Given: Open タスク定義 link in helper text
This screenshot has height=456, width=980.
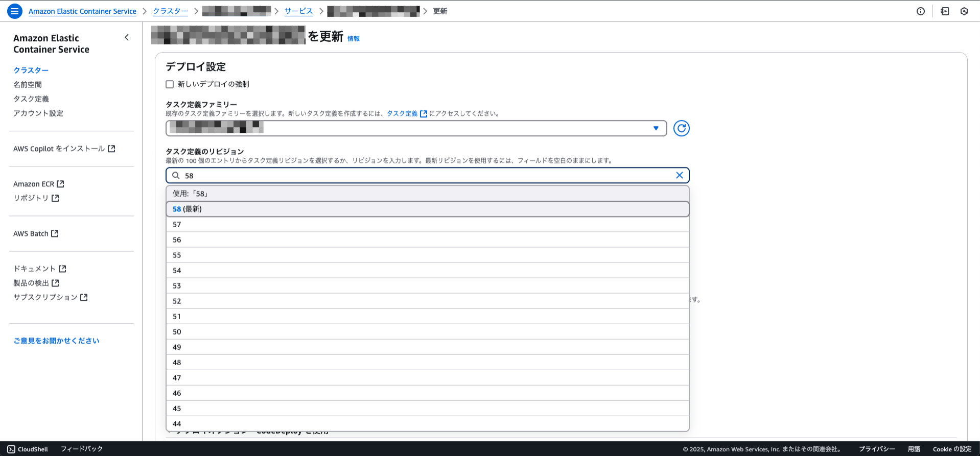Looking at the screenshot, I should 402,114.
